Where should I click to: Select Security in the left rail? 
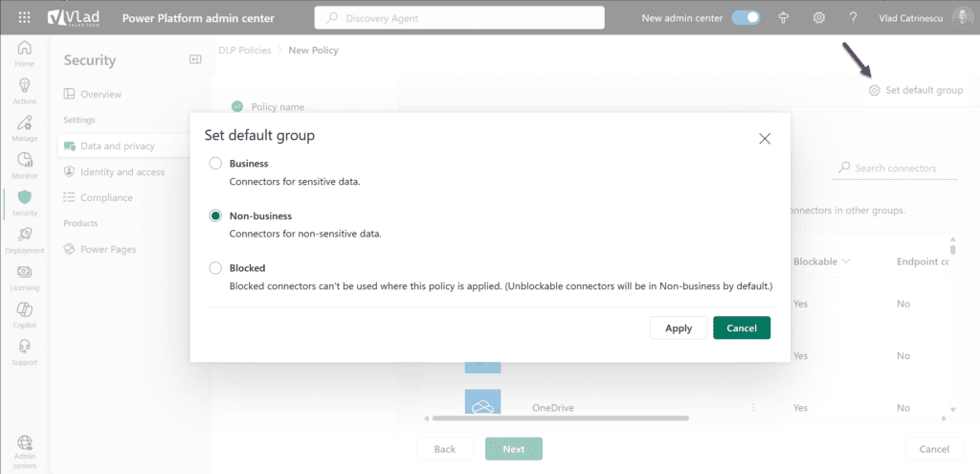click(24, 204)
